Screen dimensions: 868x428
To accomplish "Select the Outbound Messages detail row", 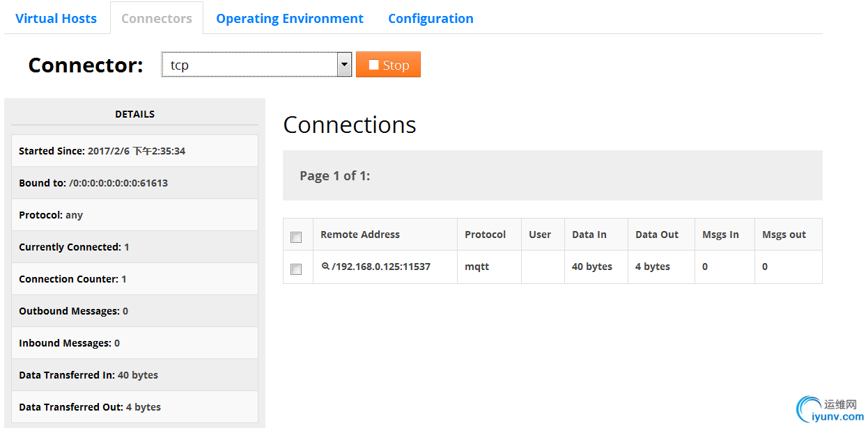I will click(135, 311).
